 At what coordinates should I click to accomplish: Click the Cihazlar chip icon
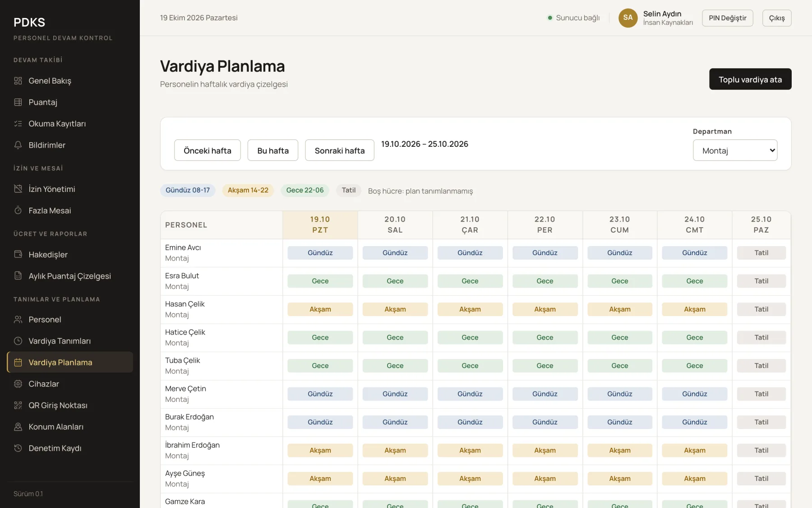tap(18, 384)
